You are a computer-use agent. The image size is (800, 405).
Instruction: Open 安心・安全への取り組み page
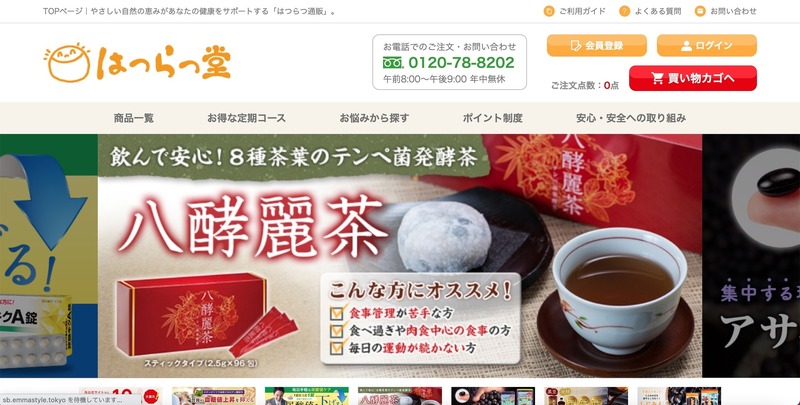pos(631,118)
